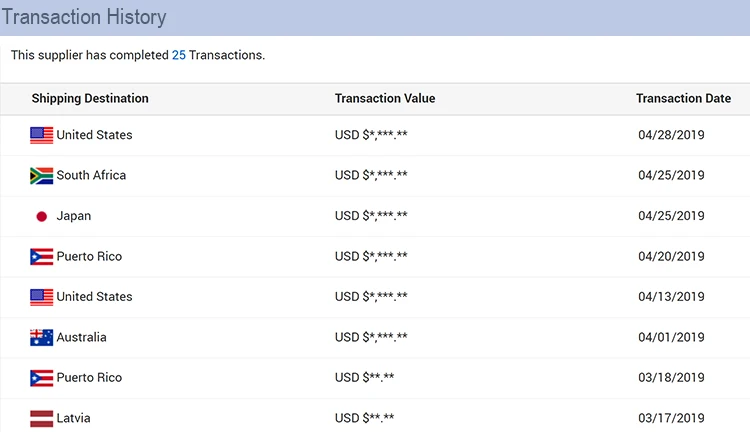
Task: Select the Australia destination text
Action: coord(81,338)
